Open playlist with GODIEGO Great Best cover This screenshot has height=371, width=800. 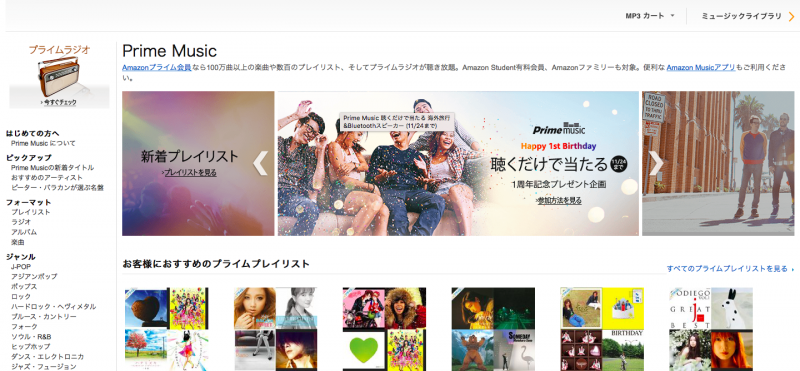[711, 329]
